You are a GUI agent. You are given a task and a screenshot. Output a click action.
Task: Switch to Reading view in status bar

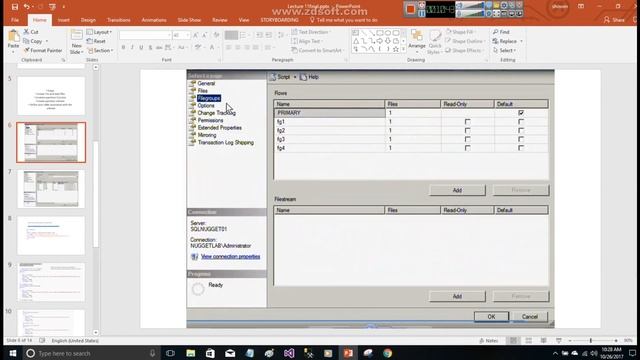pyautogui.click(x=543, y=340)
